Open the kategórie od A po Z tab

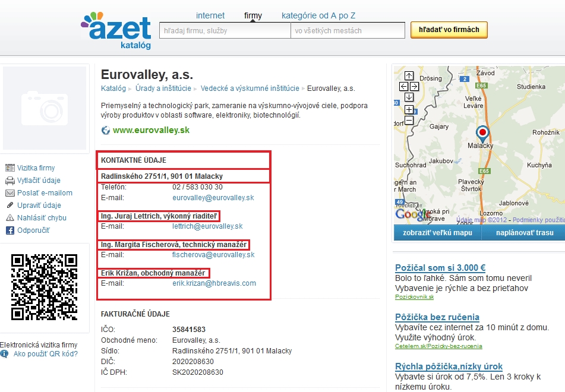tap(318, 15)
